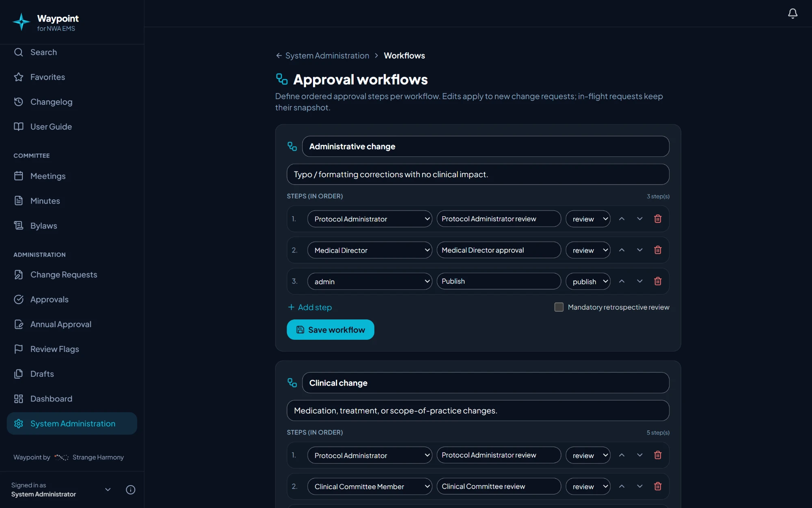Delete the Clinical Committee review step
812x508 pixels.
(x=658, y=486)
